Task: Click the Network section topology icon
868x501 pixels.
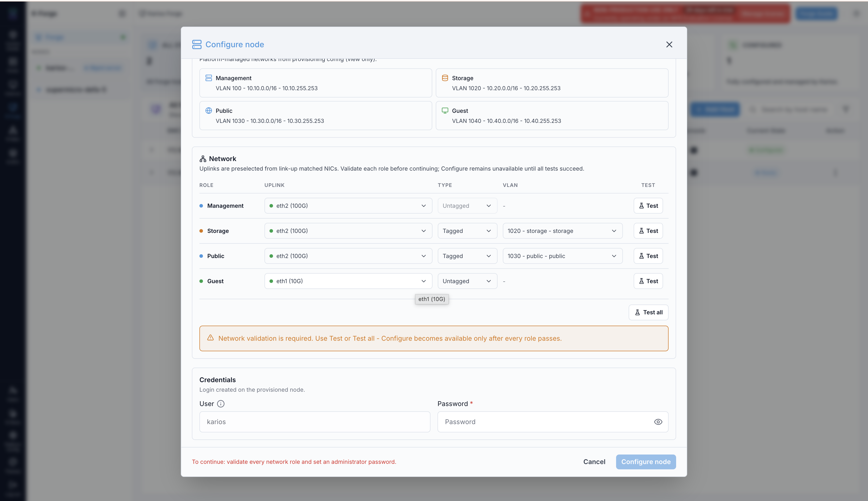Action: 203,159
